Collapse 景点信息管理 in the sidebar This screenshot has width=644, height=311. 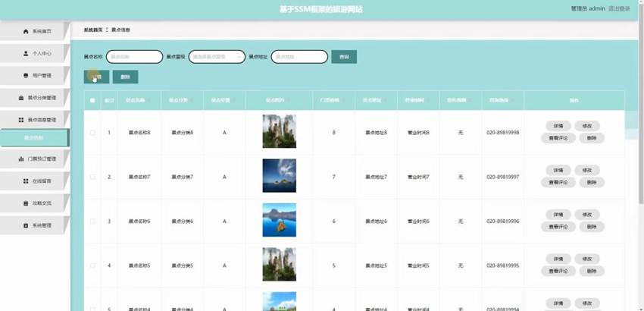click(34, 120)
